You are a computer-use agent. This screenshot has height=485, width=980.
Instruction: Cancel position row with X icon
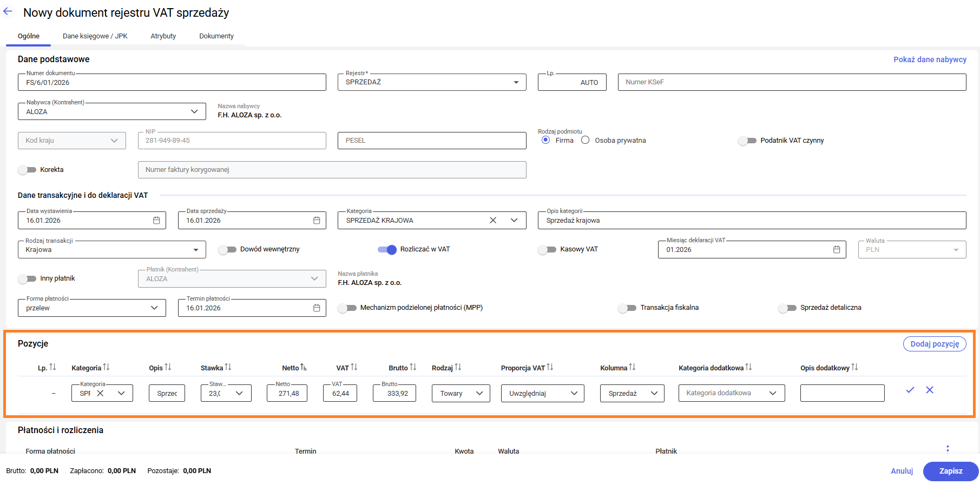pyautogui.click(x=930, y=390)
